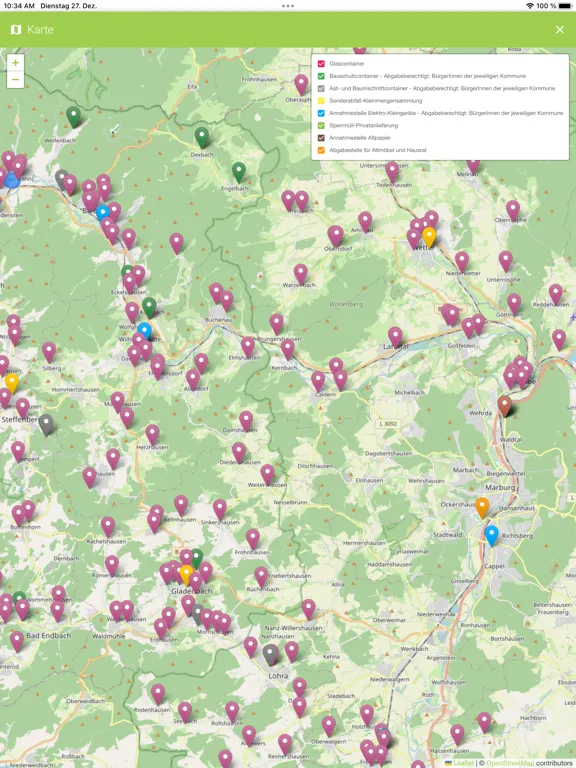Select the purple marker at Bad Endbach
Viewport: 576px width, 768px height.
click(17, 641)
